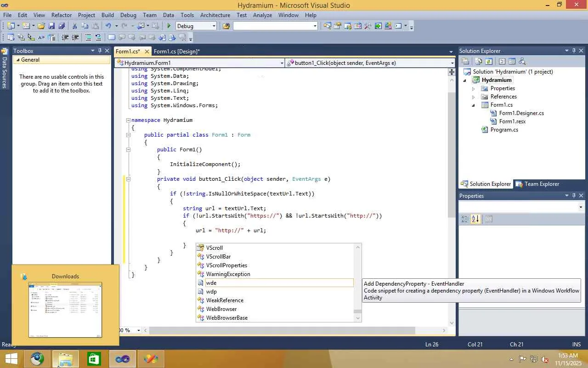Open the Data Sources side tab
This screenshot has width=588, height=368.
tap(4, 69)
